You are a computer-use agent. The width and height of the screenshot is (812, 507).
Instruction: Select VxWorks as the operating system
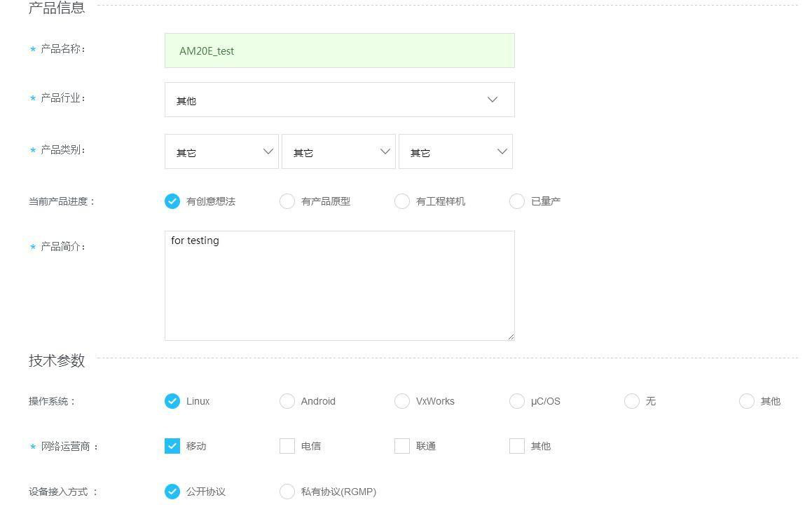402,401
